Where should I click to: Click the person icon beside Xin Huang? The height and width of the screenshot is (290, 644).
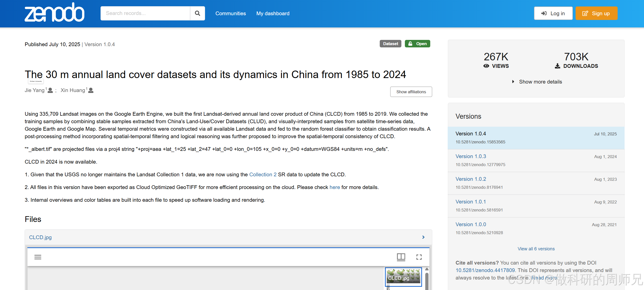[x=91, y=91]
